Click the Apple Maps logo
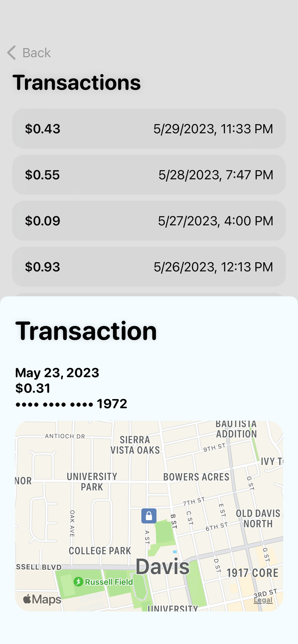 tap(42, 599)
